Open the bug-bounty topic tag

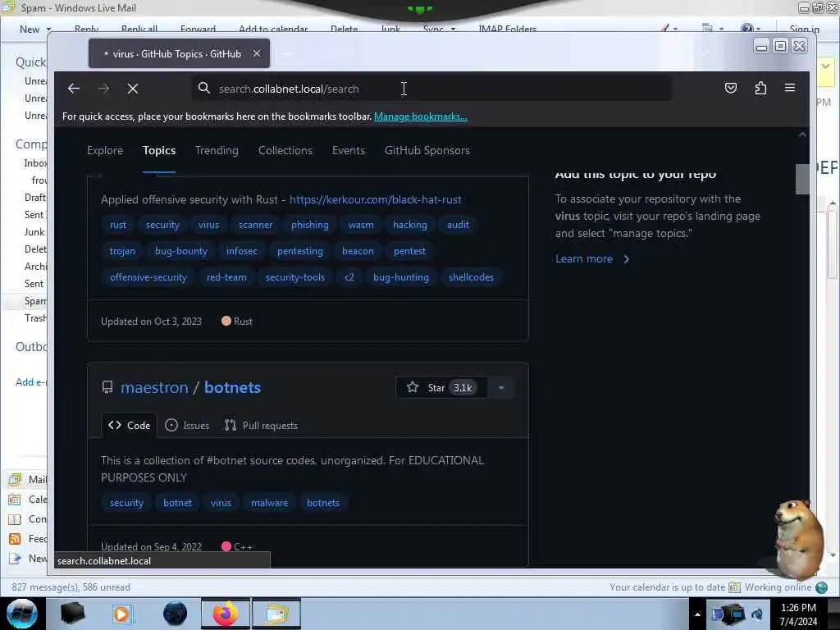pyautogui.click(x=181, y=251)
